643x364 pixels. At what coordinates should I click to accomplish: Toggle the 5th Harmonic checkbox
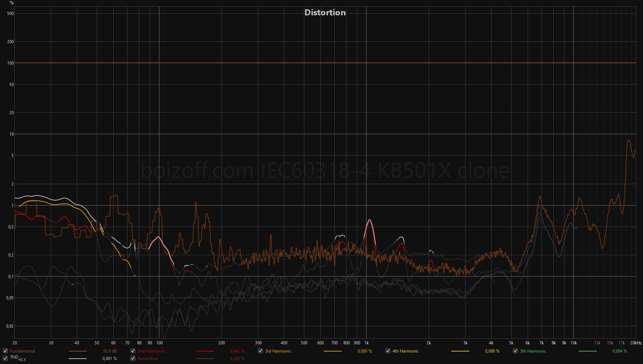coord(515,351)
